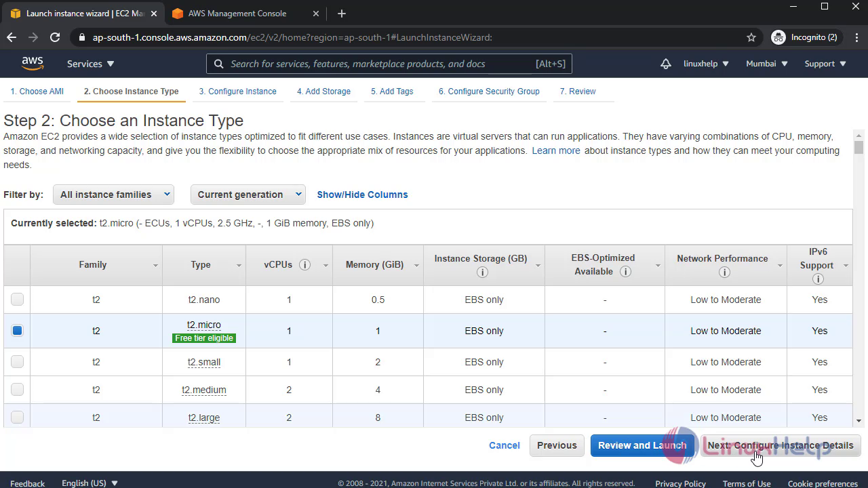Click the EBS-Optimized Available info icon
This screenshot has height=488, width=868.
625,271
